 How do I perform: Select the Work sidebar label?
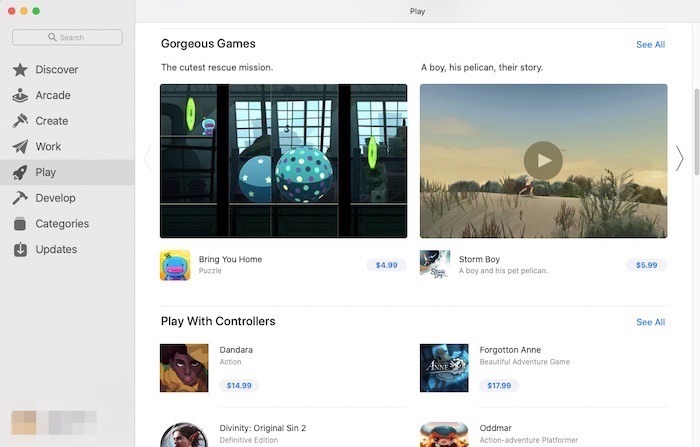[x=48, y=147]
